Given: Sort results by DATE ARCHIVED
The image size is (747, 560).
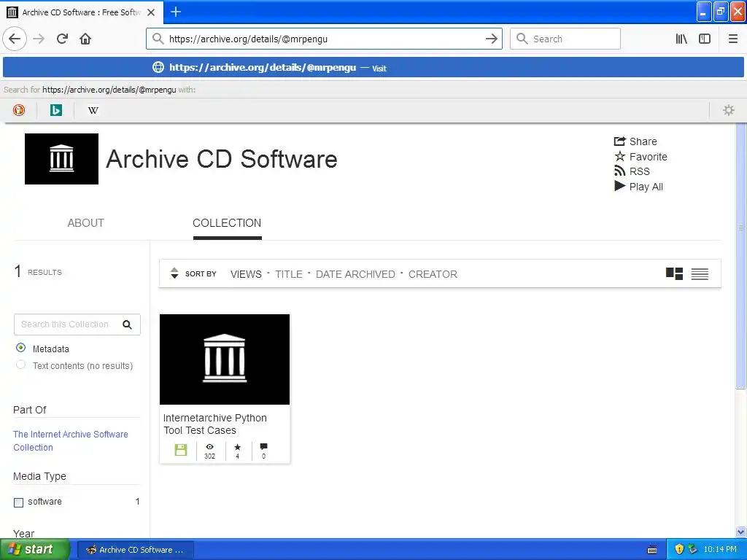Looking at the screenshot, I should click(x=355, y=274).
